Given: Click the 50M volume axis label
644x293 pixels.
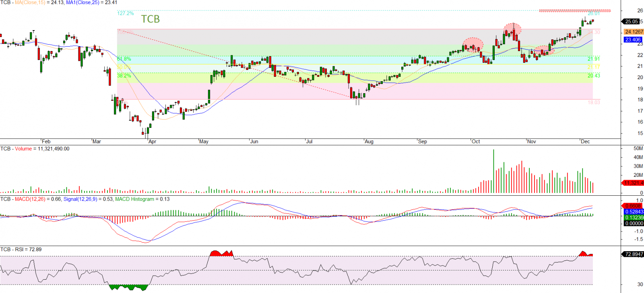Looking at the screenshot, I should tap(638, 148).
